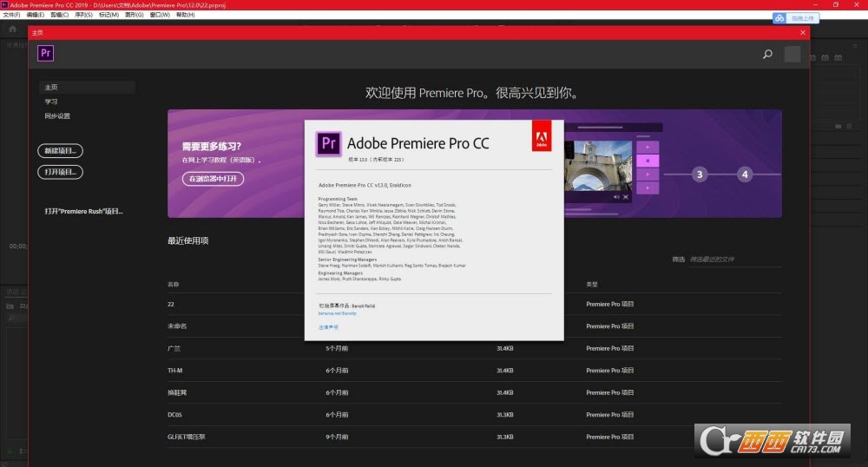Screen dimensions: 868x467
Task: Select 同步设置 in the left sidebar
Action: point(57,116)
